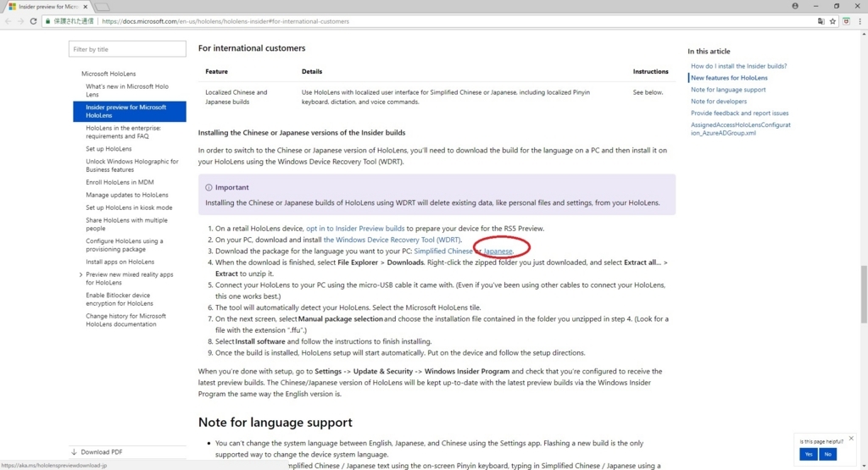Viewport: 868px width, 470px height.
Task: Expand Preview new mixed reality apps chevron
Action: (81, 275)
